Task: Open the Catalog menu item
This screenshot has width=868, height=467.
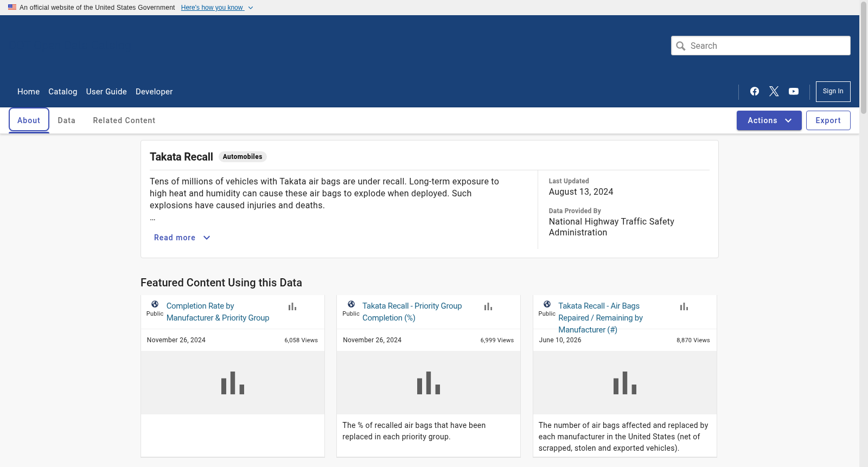Action: 63,92
